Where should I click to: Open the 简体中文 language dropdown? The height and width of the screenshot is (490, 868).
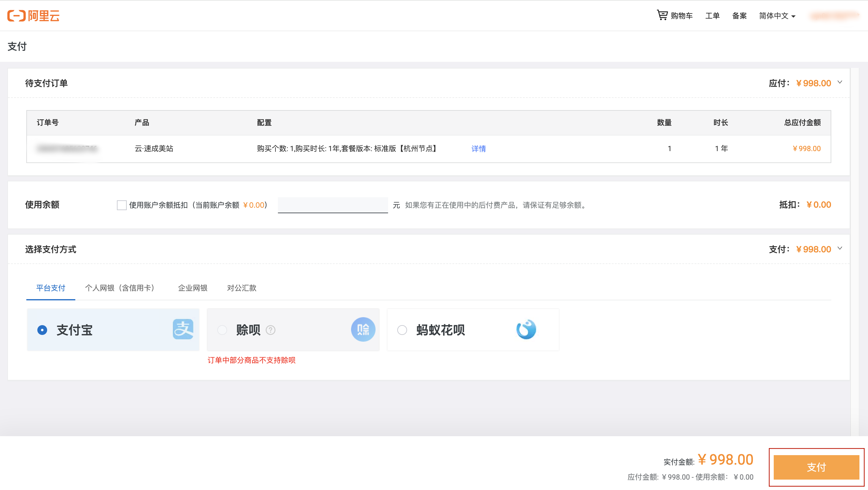coord(777,16)
